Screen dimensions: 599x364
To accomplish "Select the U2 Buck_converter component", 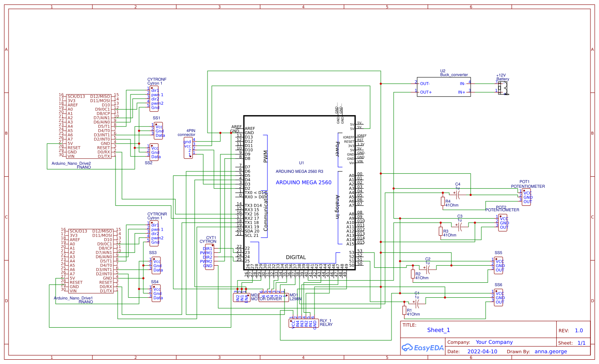I will [444, 88].
